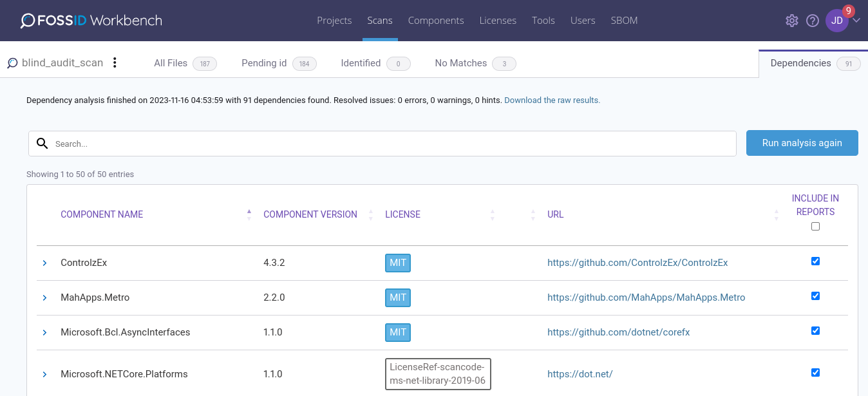This screenshot has height=396, width=868.
Task: Select Scans in the top navigation
Action: [x=380, y=21]
